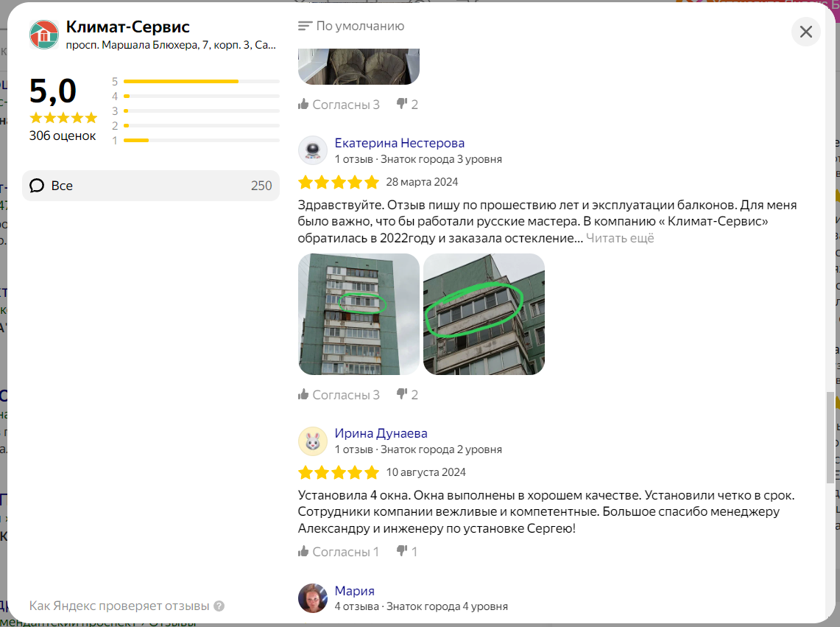Close the reviews dialog
840x627 pixels.
click(x=805, y=32)
